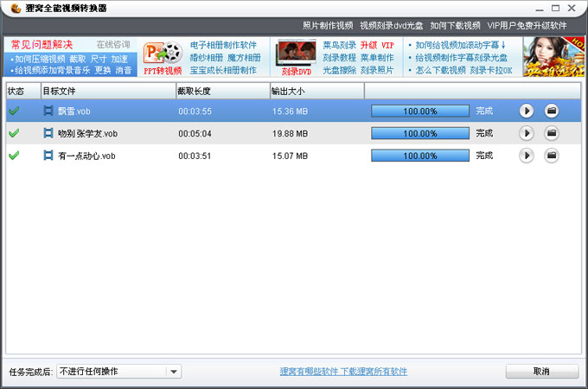Play the converted 飘雪.vob video
The image size is (588, 389).
(x=526, y=111)
